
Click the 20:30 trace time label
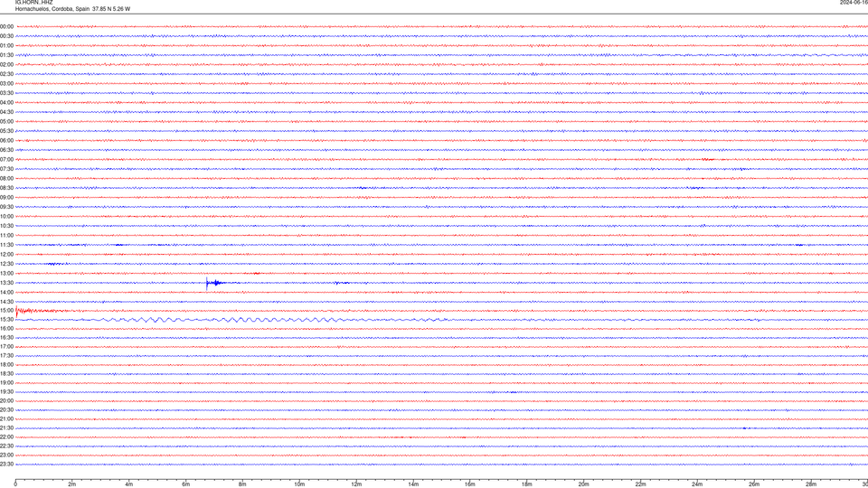tap(6, 410)
